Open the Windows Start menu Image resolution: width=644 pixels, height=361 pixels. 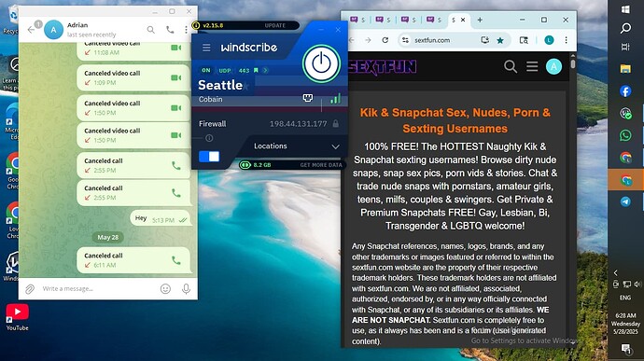625,9
